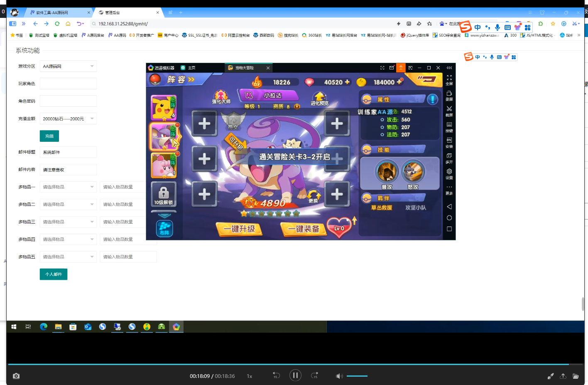This screenshot has width=588, height=385.
Task: Click the Lv.0 heart icon
Action: click(340, 227)
